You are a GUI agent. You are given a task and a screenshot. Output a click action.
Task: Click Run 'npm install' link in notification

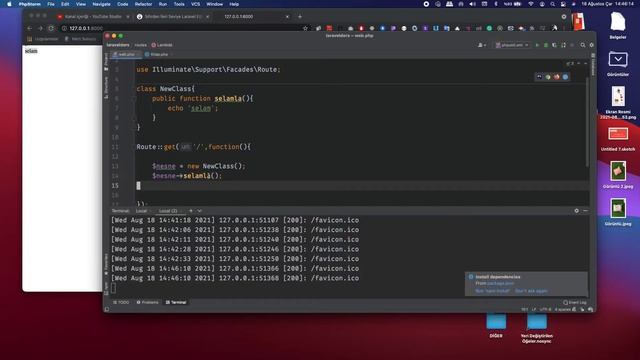coord(493,291)
